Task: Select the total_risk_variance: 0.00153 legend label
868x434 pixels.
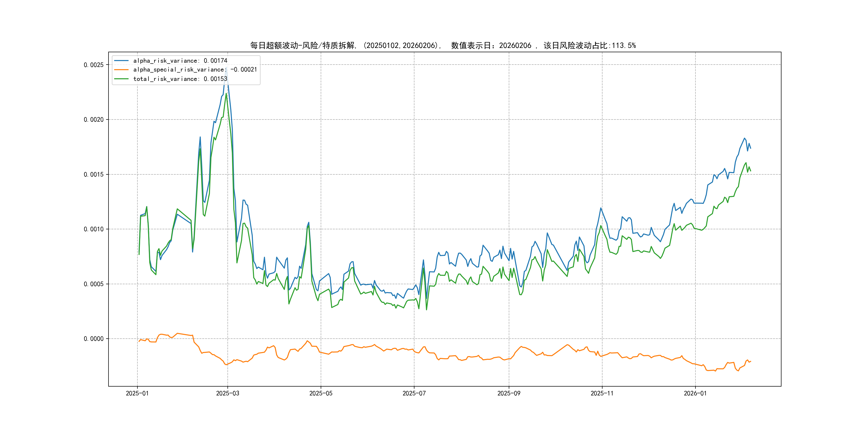Action: point(180,79)
